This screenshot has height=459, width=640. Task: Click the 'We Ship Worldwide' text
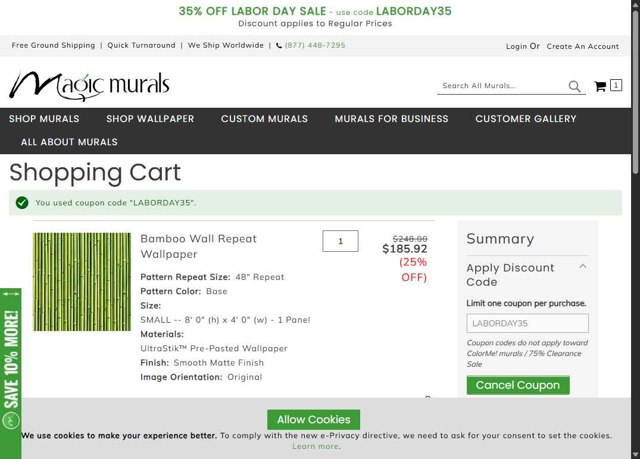click(x=226, y=45)
